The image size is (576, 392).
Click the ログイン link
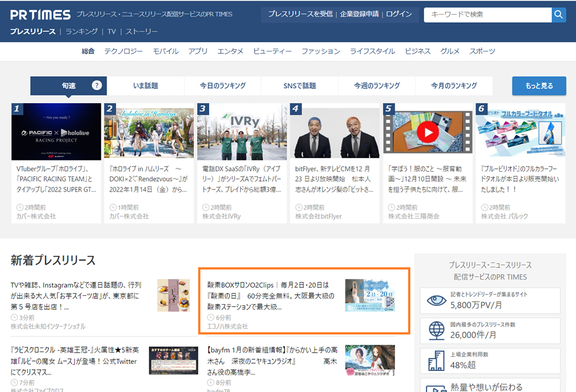pyautogui.click(x=399, y=14)
